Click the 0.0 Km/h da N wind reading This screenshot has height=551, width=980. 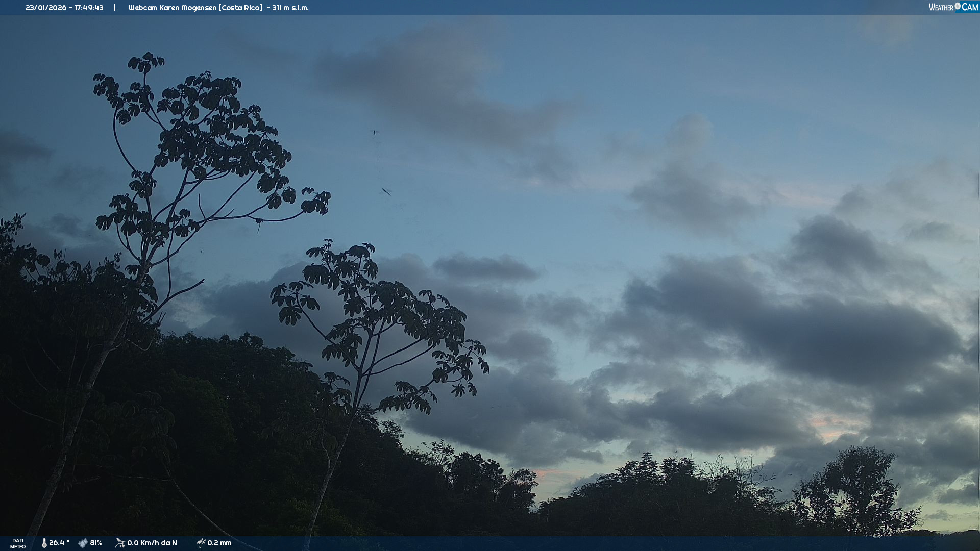pyautogui.click(x=152, y=543)
